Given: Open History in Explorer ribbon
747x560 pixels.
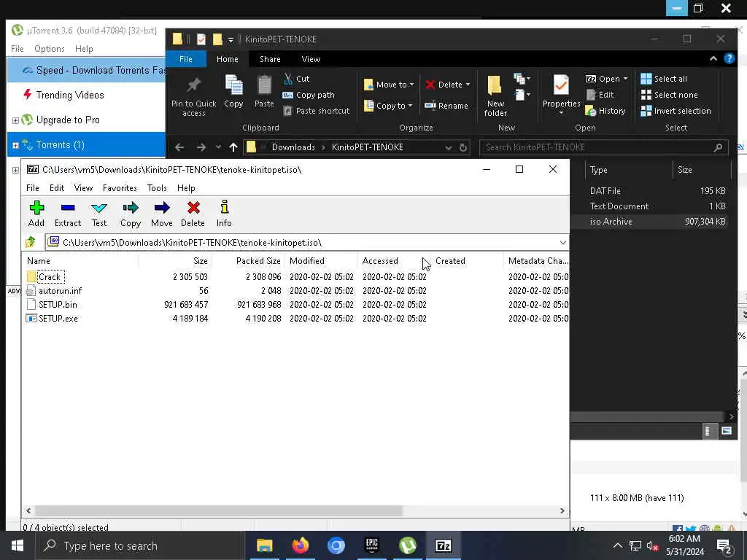Looking at the screenshot, I should point(605,111).
